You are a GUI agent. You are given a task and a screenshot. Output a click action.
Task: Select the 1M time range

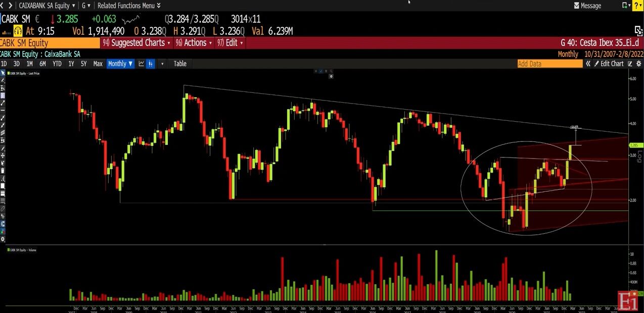tap(29, 64)
